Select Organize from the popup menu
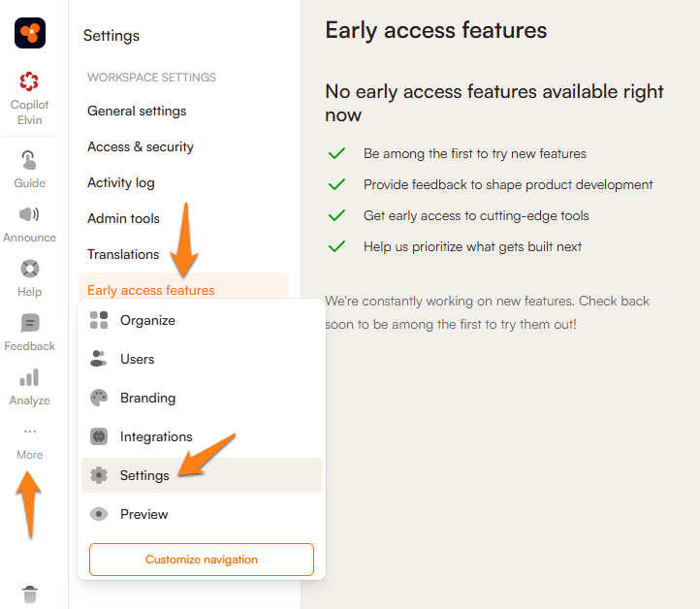The height and width of the screenshot is (609, 700). click(147, 320)
